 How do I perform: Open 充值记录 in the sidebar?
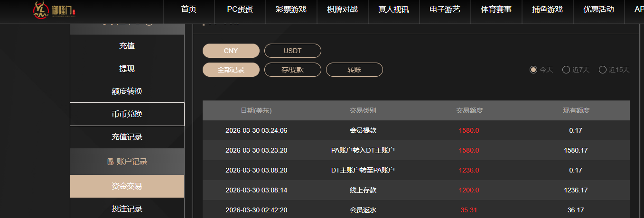[x=127, y=137]
